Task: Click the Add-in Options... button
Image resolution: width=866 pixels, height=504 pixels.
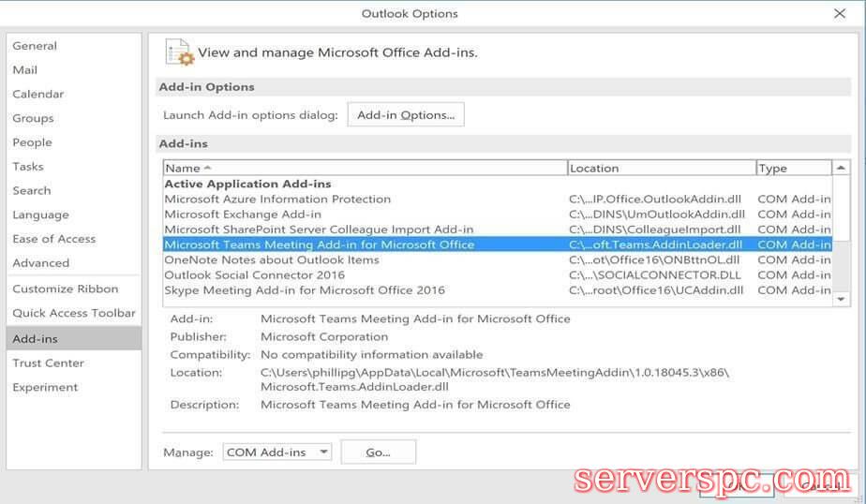Action: [406, 115]
